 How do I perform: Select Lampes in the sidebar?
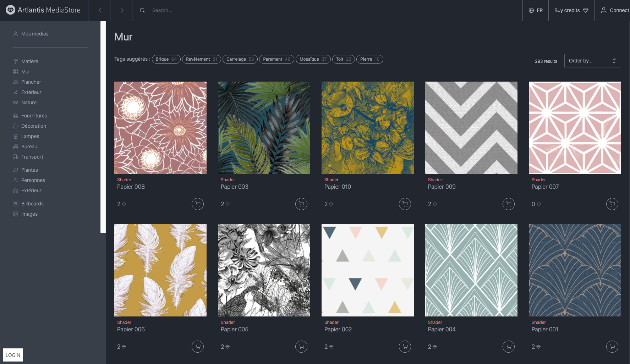coord(30,136)
